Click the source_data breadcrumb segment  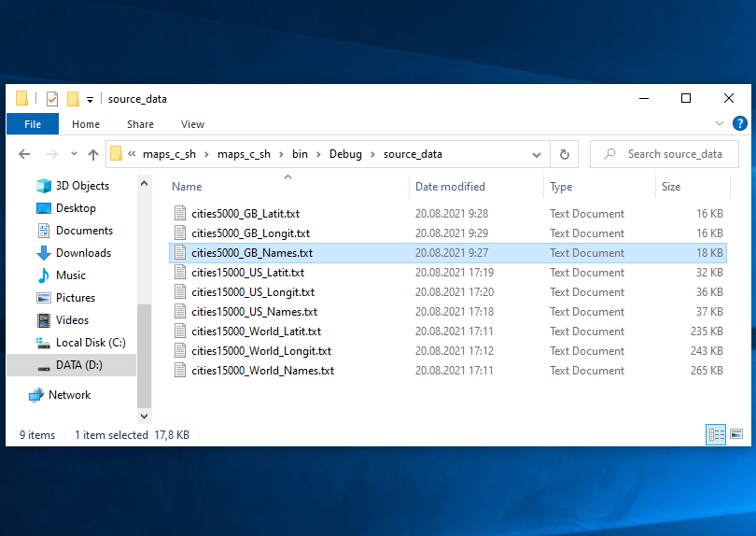tap(413, 154)
